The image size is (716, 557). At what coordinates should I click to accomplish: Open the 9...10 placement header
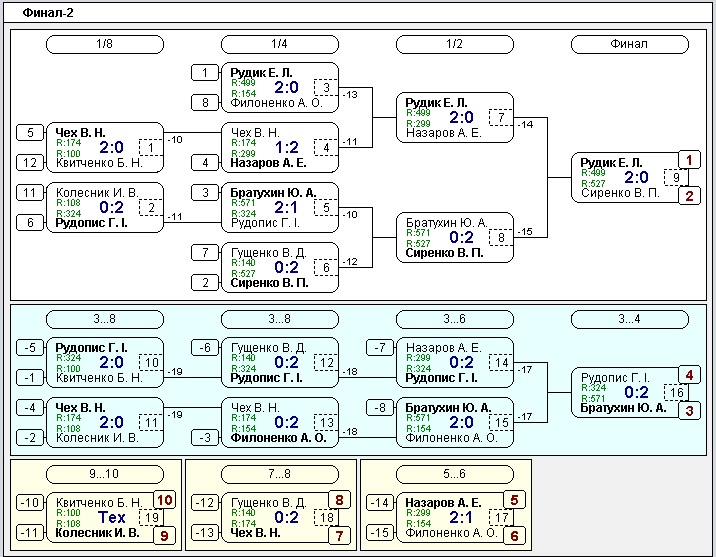click(x=105, y=474)
